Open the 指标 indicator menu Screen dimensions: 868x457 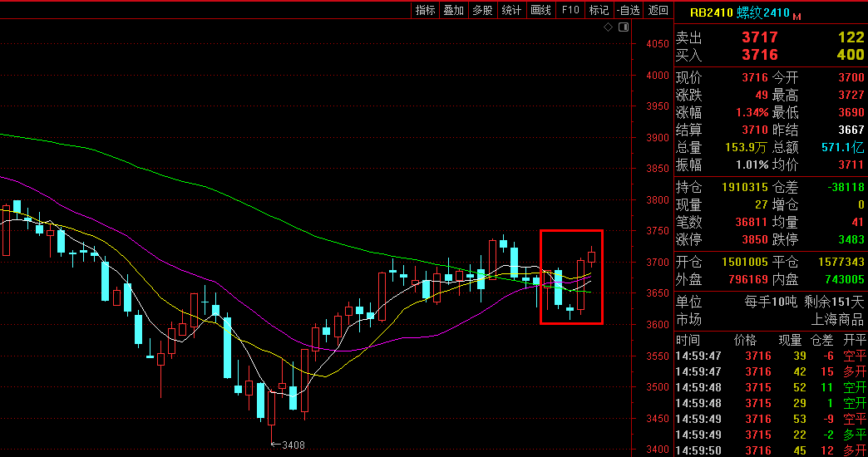coord(425,10)
